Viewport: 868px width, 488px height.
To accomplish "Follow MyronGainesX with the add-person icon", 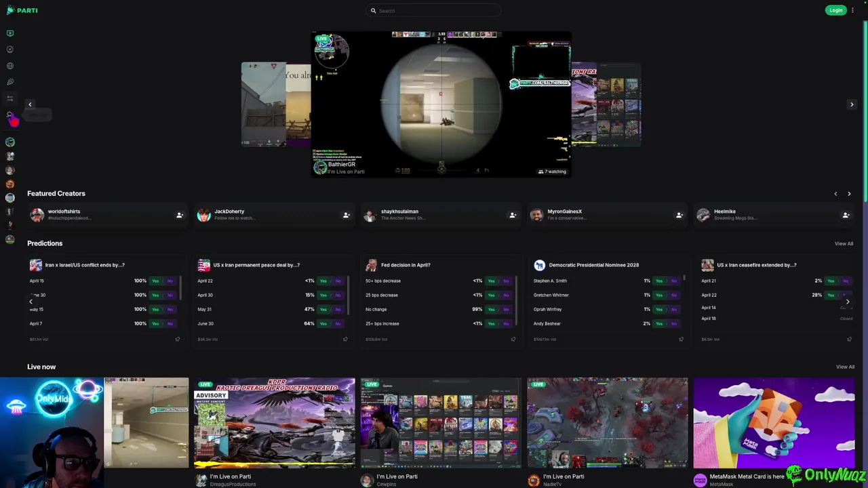I will pyautogui.click(x=679, y=216).
